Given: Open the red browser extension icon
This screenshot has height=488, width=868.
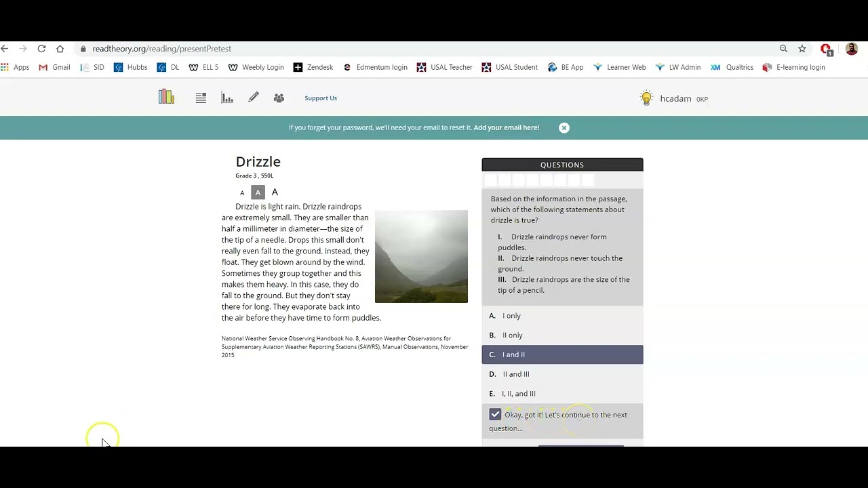Looking at the screenshot, I should pyautogui.click(x=826, y=49).
